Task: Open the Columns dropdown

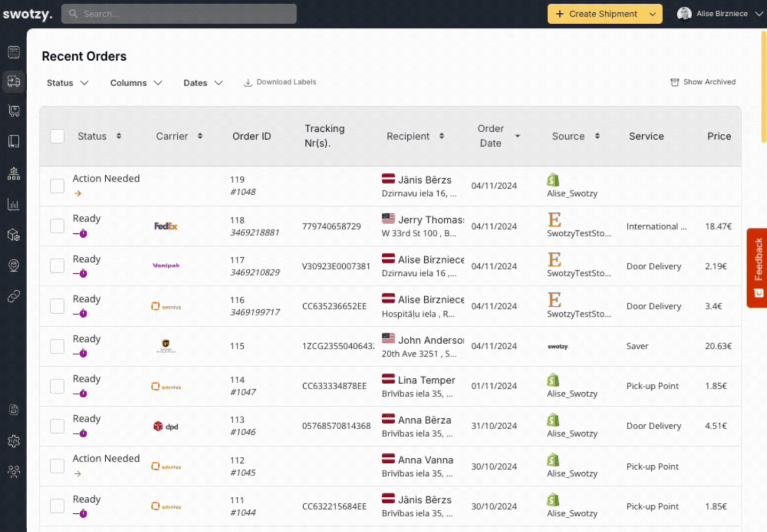Action: [x=136, y=83]
